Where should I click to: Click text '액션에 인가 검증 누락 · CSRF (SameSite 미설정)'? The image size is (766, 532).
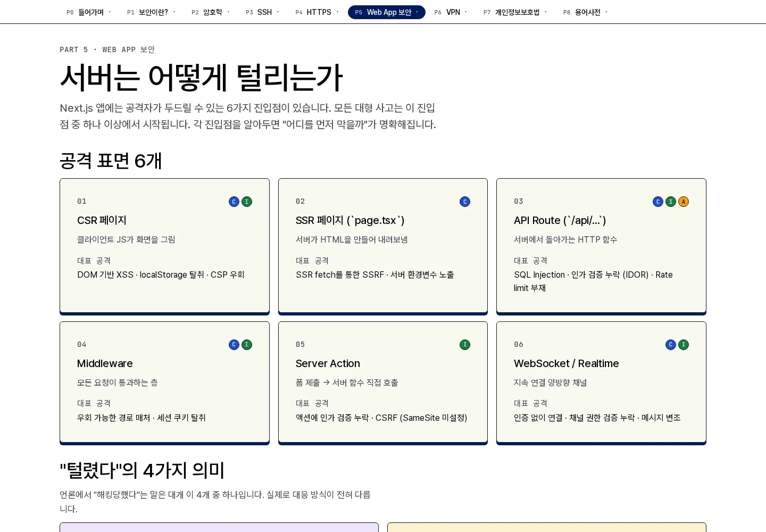[x=381, y=418]
